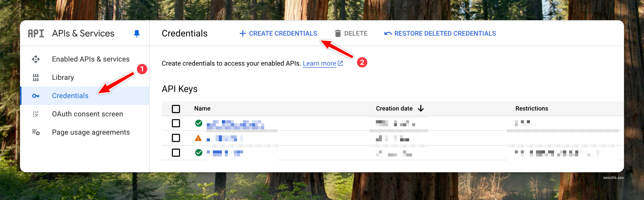Click the blue pin icon
This screenshot has width=644, height=200.
click(137, 33)
